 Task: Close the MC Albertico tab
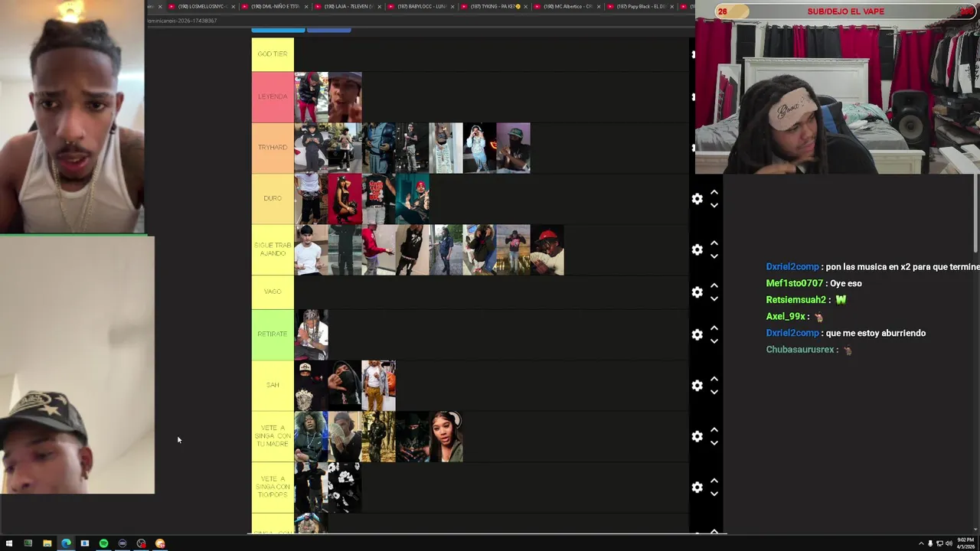click(x=599, y=6)
